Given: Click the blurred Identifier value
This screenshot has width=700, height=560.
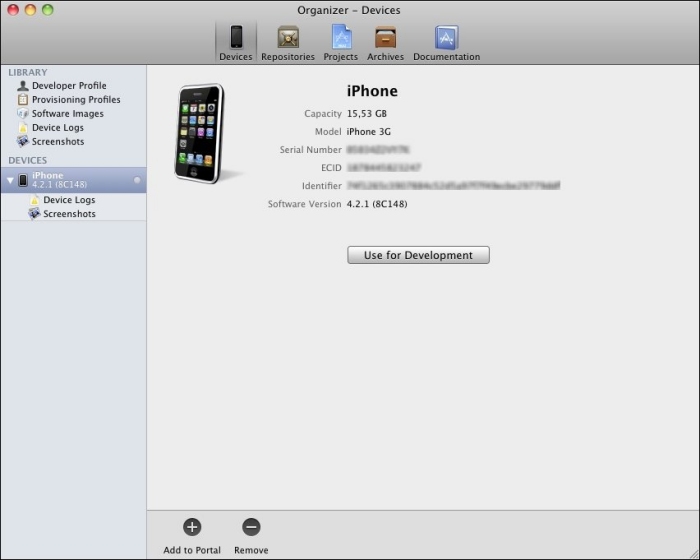Looking at the screenshot, I should click(x=453, y=185).
